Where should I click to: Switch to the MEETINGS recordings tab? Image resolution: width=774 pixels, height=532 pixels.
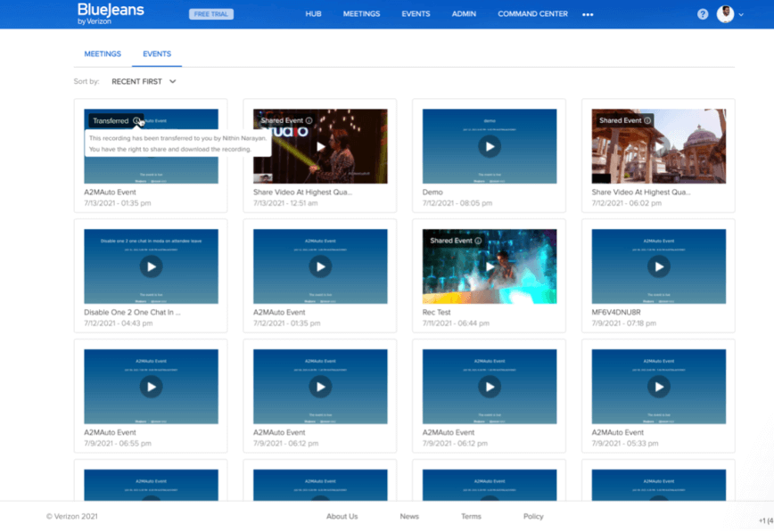(x=103, y=53)
